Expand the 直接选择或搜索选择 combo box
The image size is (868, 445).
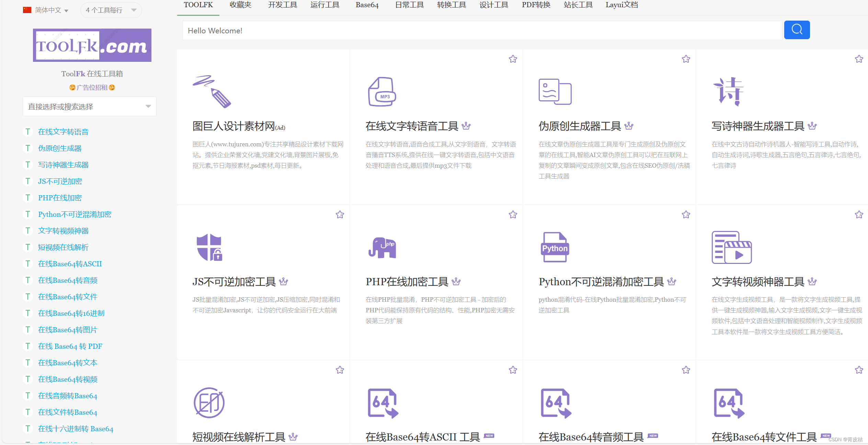click(x=89, y=107)
